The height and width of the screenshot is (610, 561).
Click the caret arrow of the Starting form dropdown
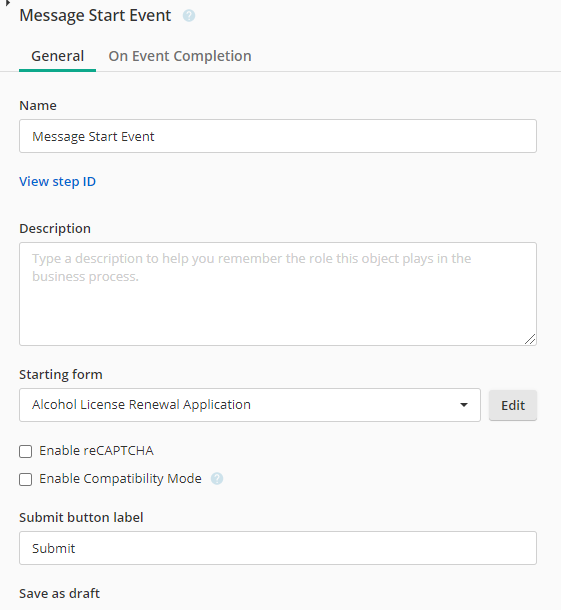463,405
